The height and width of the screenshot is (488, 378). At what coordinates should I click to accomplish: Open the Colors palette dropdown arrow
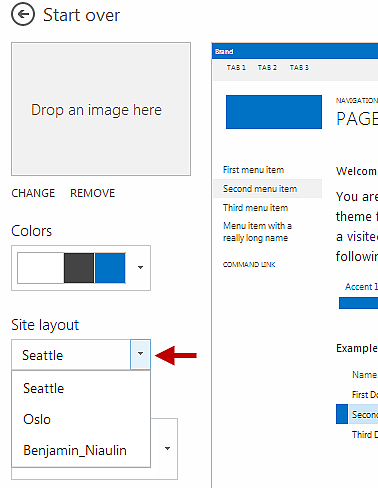pyautogui.click(x=140, y=267)
